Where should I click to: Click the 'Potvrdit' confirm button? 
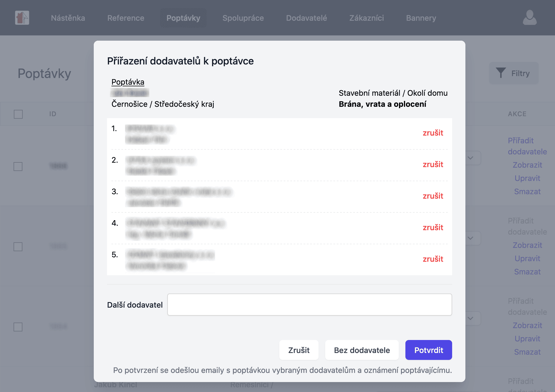point(429,350)
